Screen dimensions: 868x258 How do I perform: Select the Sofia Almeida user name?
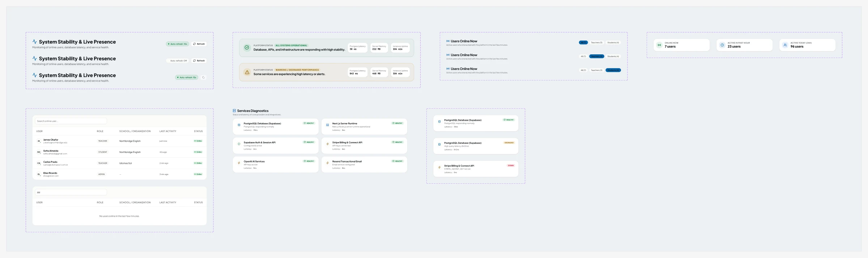click(x=51, y=151)
